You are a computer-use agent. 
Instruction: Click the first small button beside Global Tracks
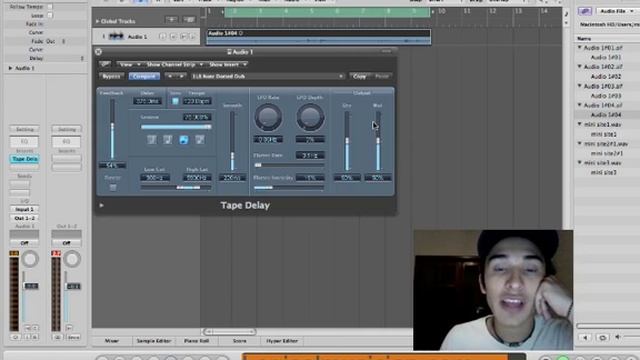pyautogui.click(x=171, y=20)
